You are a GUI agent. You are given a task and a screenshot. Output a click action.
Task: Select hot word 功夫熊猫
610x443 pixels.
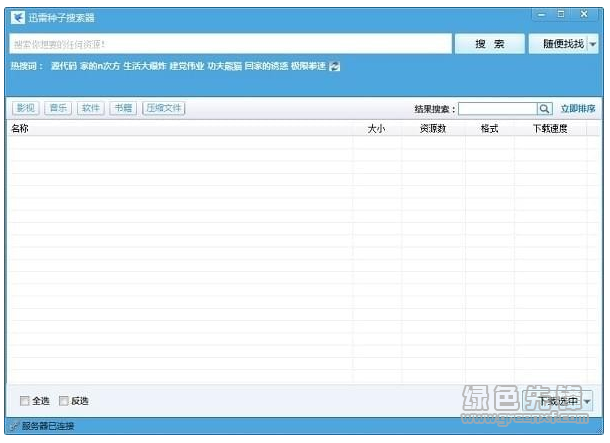tap(224, 66)
